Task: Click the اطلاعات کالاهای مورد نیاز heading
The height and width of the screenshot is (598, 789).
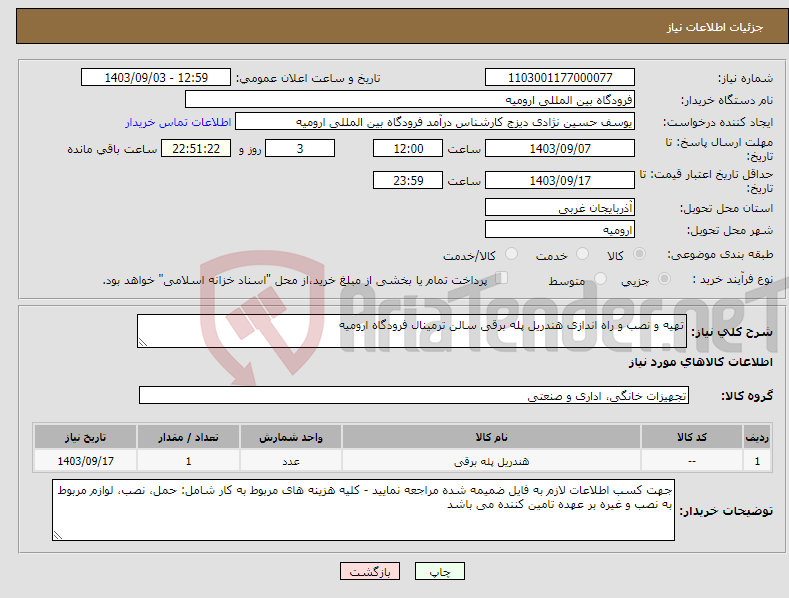Action: pyautogui.click(x=700, y=362)
